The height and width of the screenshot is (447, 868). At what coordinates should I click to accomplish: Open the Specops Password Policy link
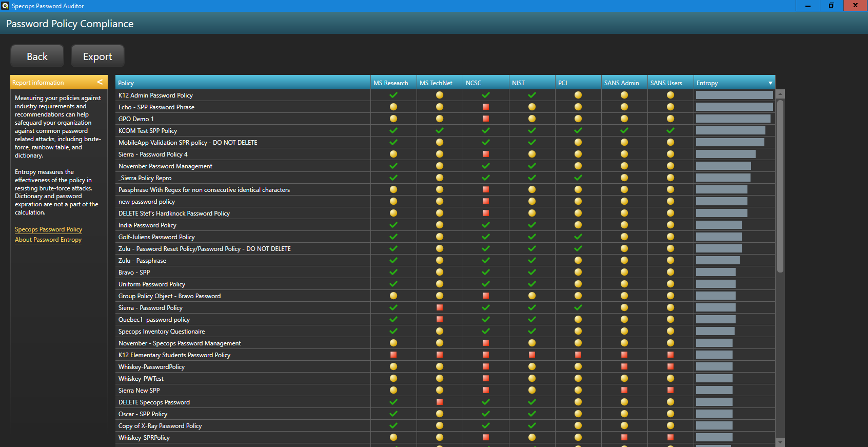(x=48, y=229)
